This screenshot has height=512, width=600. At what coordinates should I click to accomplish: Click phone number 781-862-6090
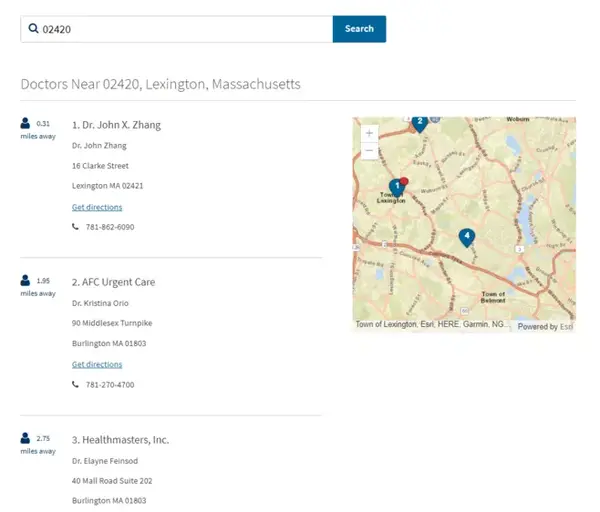point(110,227)
